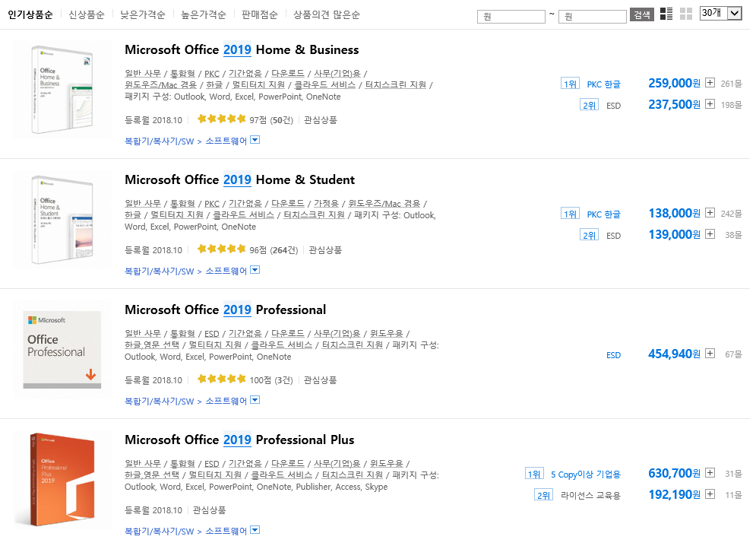Screen dimensions: 756x546
Task: Expand price list for 630,700원 offer
Action: coord(710,473)
